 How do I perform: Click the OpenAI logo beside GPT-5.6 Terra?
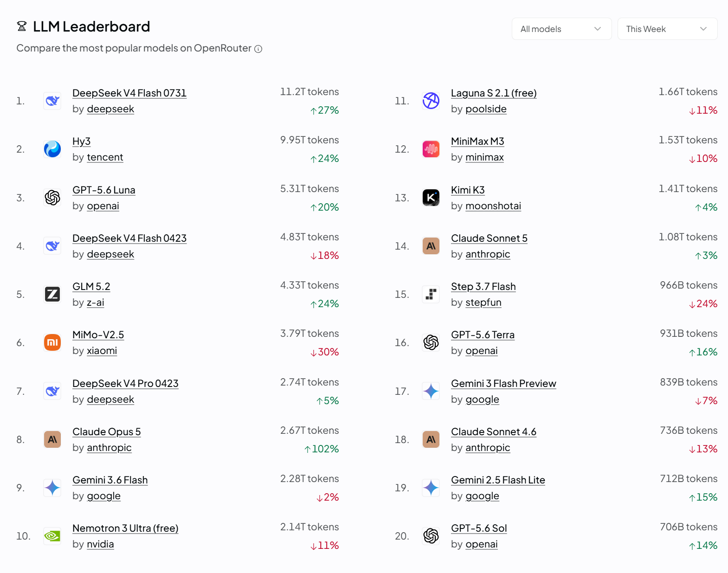point(431,342)
